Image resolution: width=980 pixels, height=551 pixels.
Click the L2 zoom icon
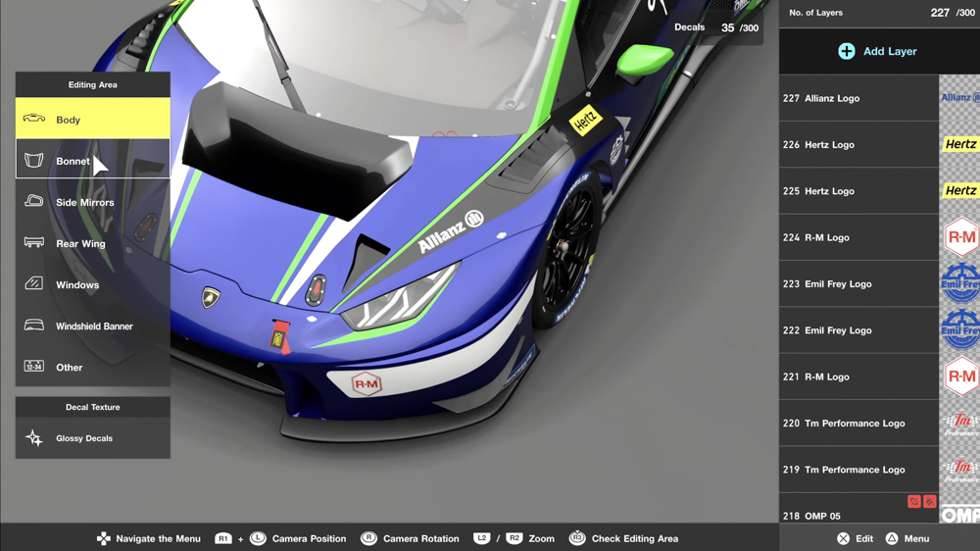click(481, 538)
